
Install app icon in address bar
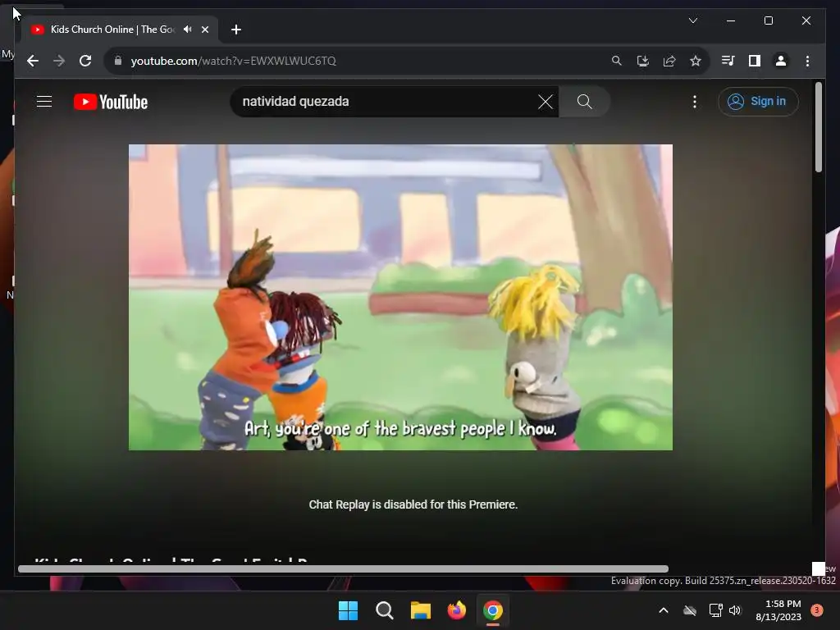tap(643, 61)
